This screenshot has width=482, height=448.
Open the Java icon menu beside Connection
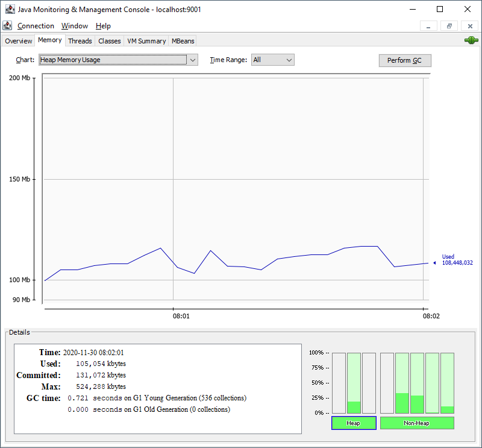tap(7, 26)
